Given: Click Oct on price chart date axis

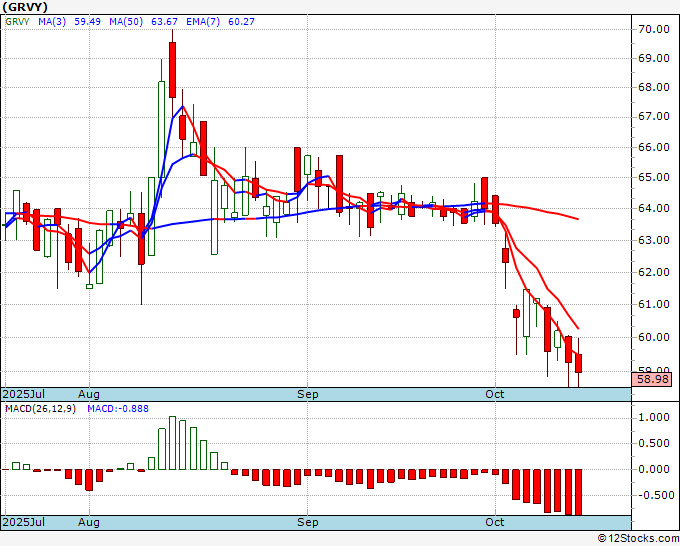Looking at the screenshot, I should tap(495, 394).
